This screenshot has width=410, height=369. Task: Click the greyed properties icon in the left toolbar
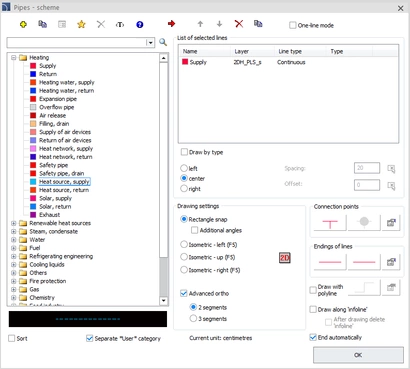pyautogui.click(x=62, y=24)
